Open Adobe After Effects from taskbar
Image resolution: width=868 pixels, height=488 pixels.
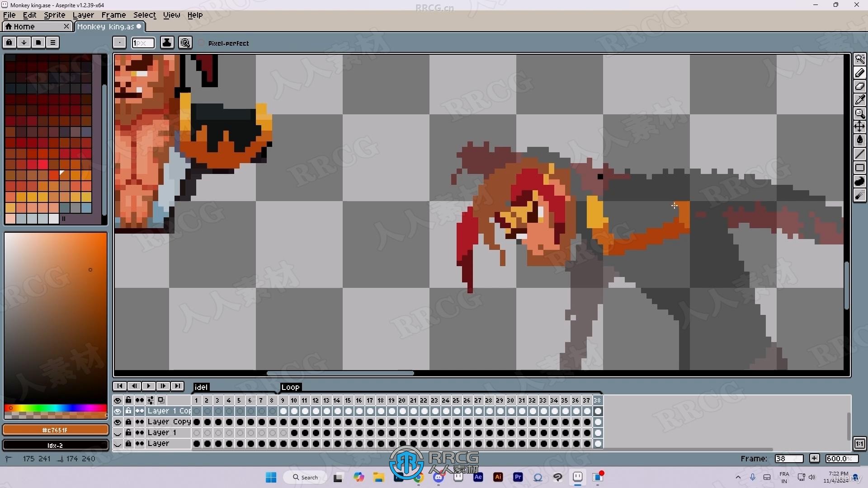pyautogui.click(x=478, y=477)
